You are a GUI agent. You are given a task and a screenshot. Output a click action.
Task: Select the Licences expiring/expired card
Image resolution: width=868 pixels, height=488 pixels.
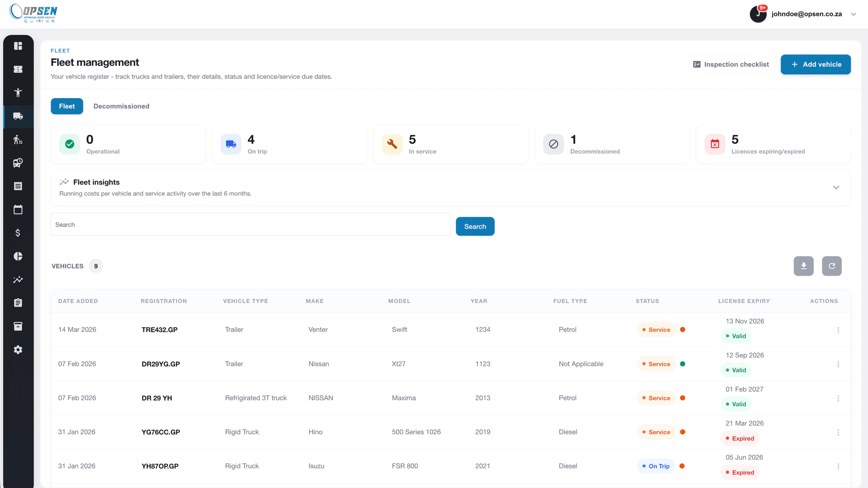(773, 144)
